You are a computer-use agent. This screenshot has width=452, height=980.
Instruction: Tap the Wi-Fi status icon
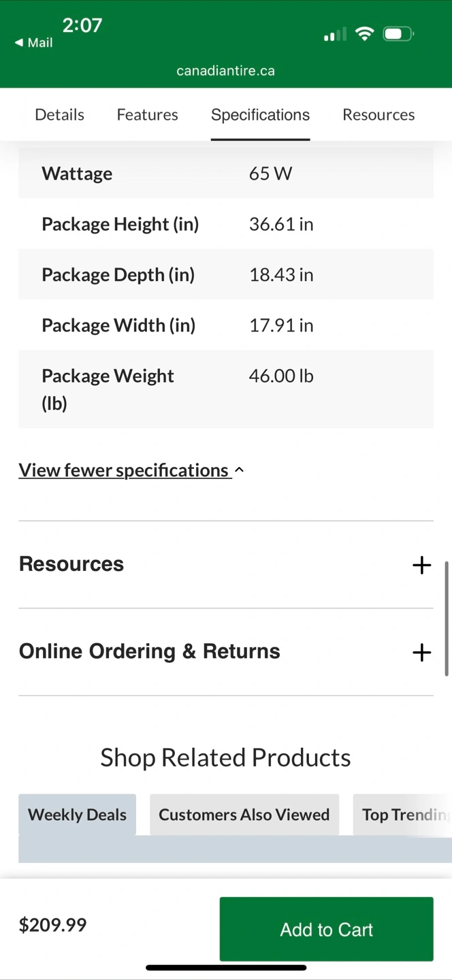(365, 34)
